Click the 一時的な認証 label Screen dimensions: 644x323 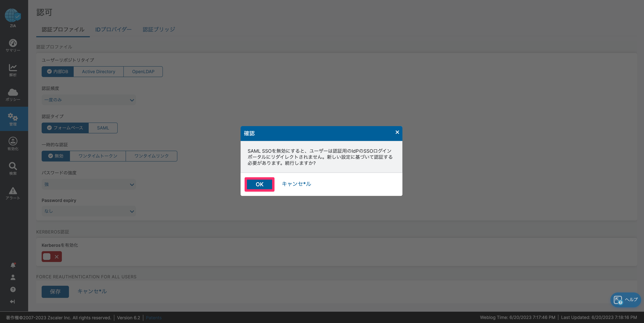tap(55, 144)
